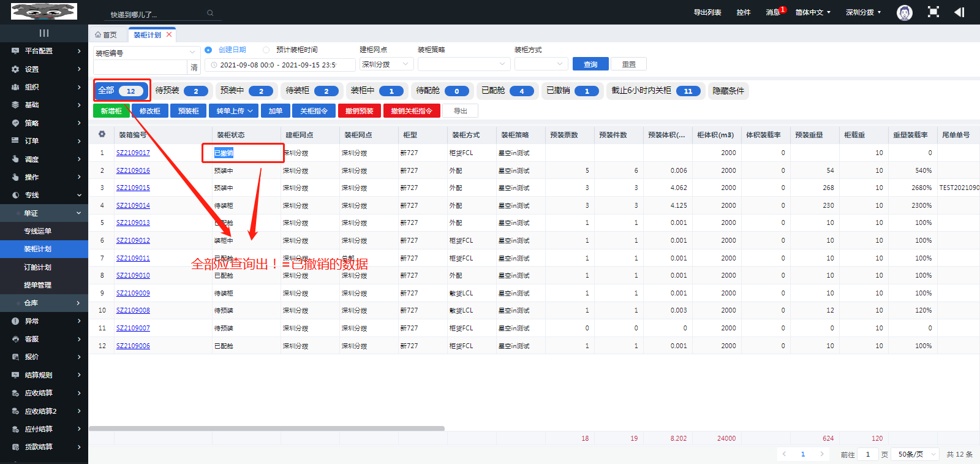The width and height of the screenshot is (980, 464).
Task: Toggle fullscreen with the expand icon
Action: [x=933, y=12]
